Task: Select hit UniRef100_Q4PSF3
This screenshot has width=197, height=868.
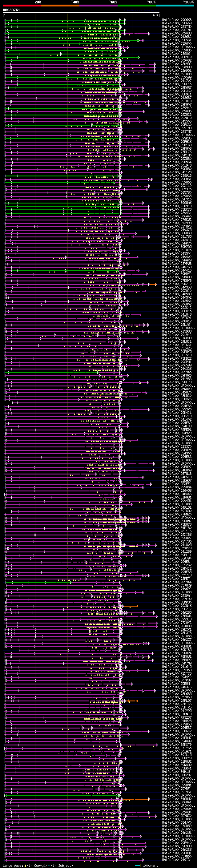Action: 177,477
